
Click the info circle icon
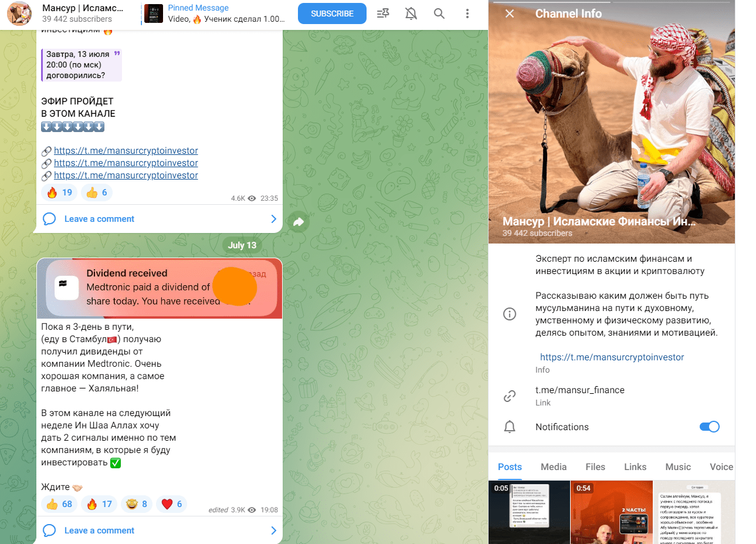click(510, 314)
